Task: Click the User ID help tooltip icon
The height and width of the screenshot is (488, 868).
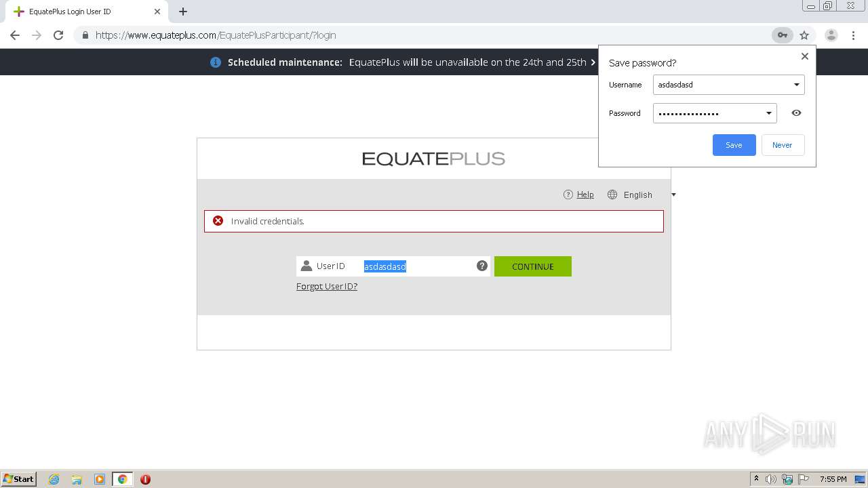Action: tap(482, 266)
